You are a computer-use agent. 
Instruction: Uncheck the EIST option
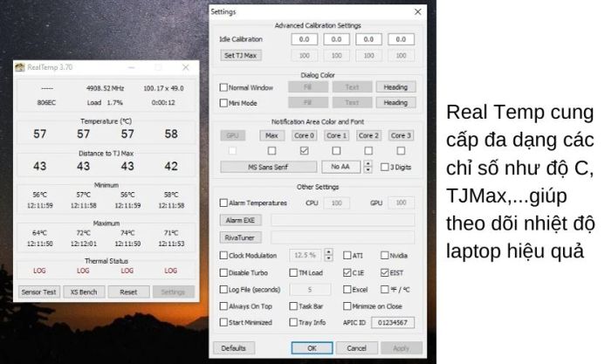click(x=385, y=272)
